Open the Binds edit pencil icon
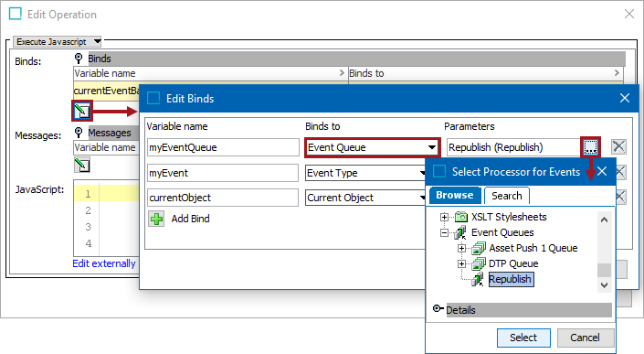This screenshot has height=354, width=644. point(81,111)
